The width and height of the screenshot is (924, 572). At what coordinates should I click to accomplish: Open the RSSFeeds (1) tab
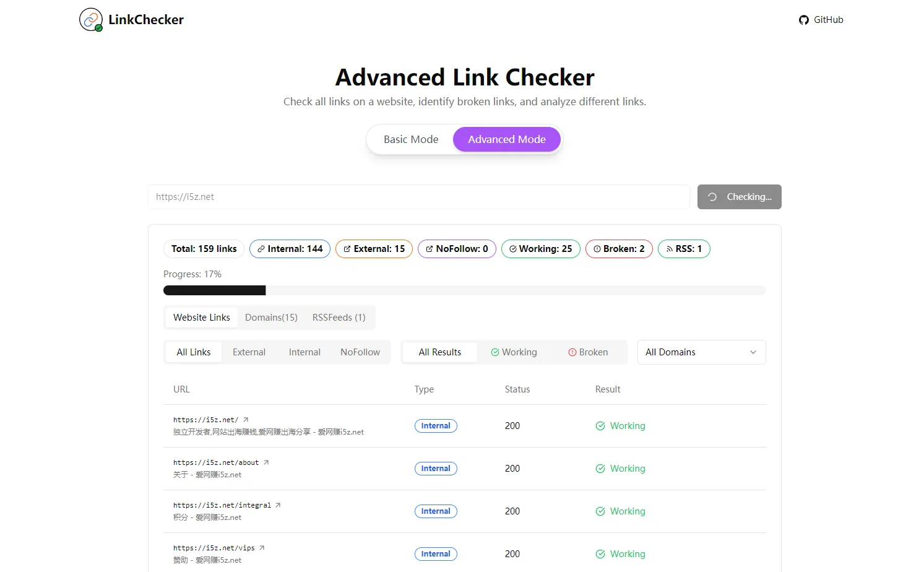pyautogui.click(x=339, y=318)
